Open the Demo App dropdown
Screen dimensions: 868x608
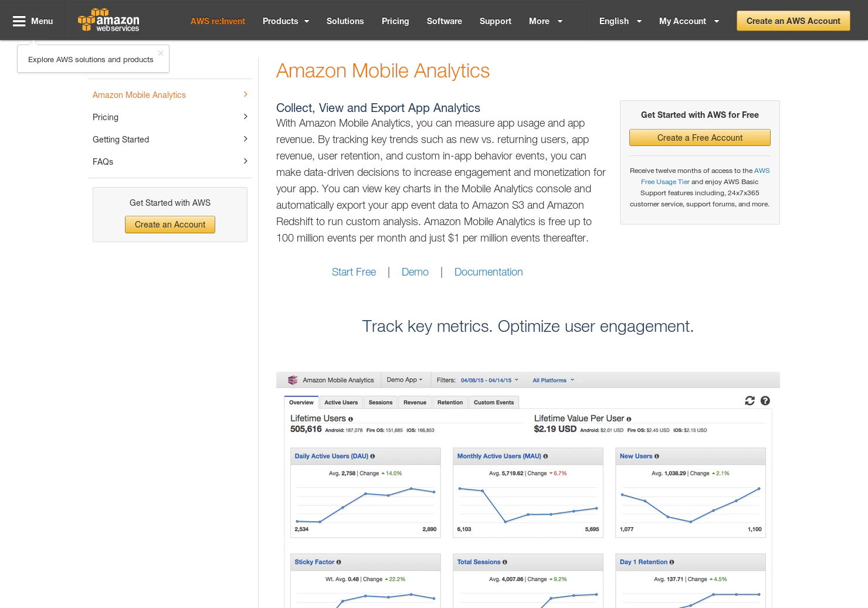(405, 380)
